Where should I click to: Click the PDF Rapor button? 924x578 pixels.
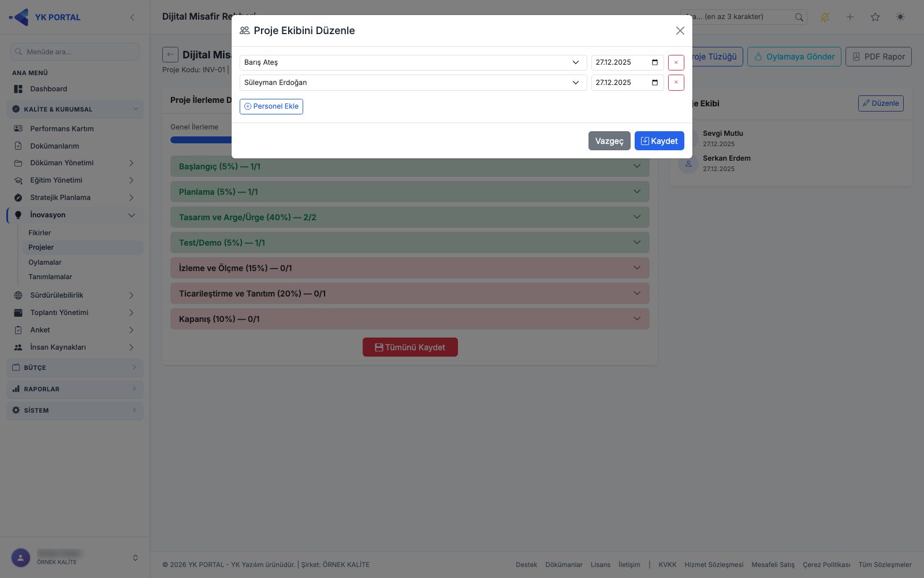click(x=878, y=57)
